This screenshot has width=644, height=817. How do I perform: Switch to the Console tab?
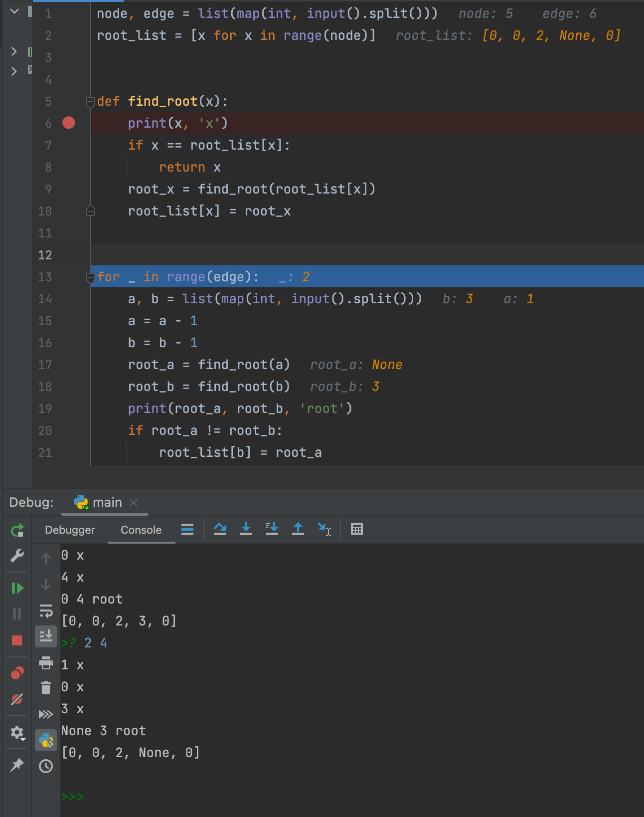pyautogui.click(x=141, y=530)
